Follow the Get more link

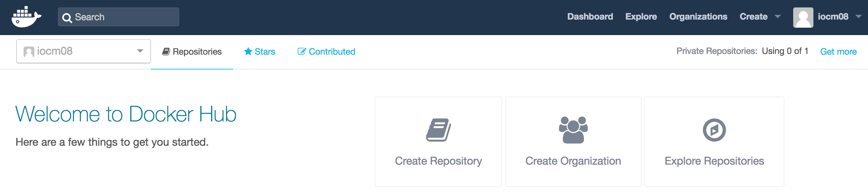(838, 52)
